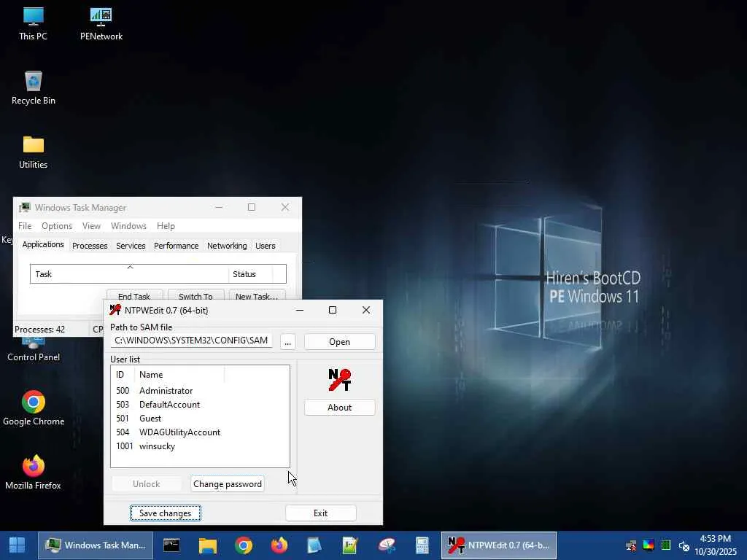
Task: Open Windows menu in Task Manager
Action: (x=128, y=226)
